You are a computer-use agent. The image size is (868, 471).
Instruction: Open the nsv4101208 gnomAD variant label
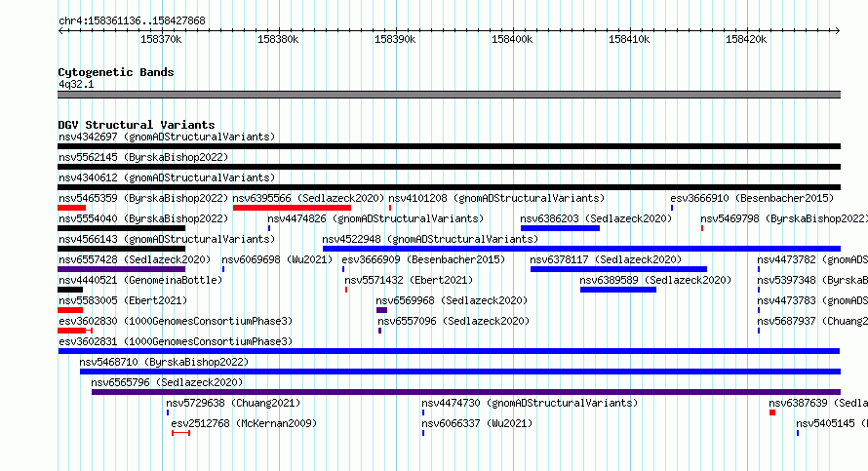pos(496,198)
